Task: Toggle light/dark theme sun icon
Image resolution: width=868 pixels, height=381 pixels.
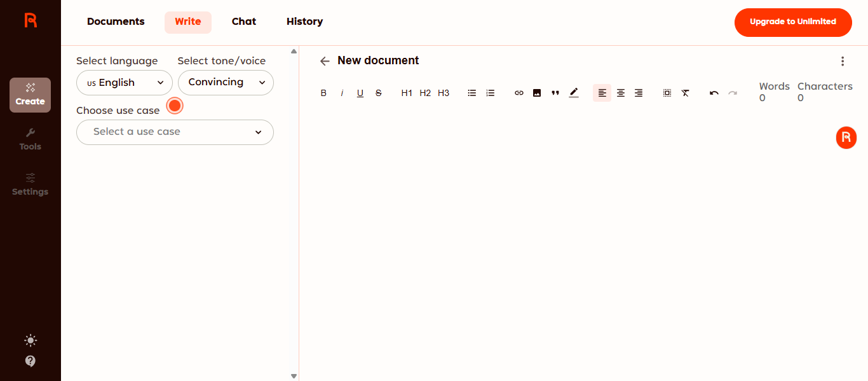Action: click(x=31, y=340)
